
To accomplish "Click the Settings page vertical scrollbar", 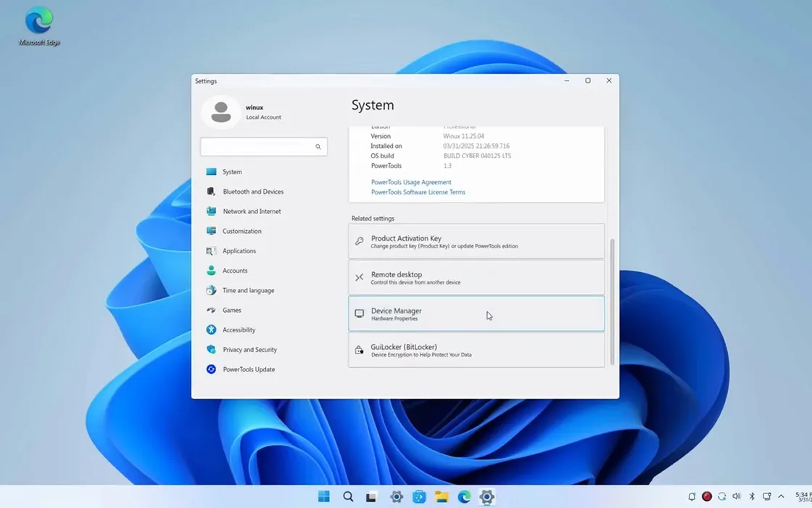I will click(x=612, y=302).
